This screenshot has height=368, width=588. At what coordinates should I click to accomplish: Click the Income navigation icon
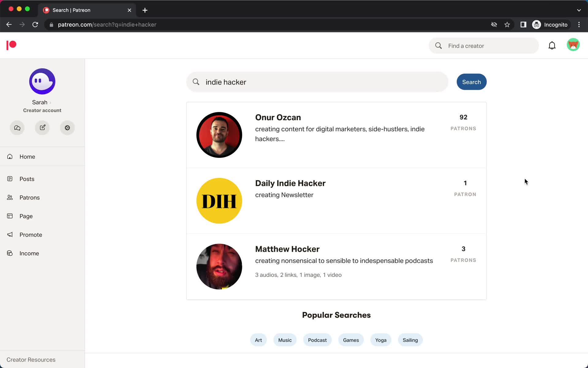[x=11, y=253]
